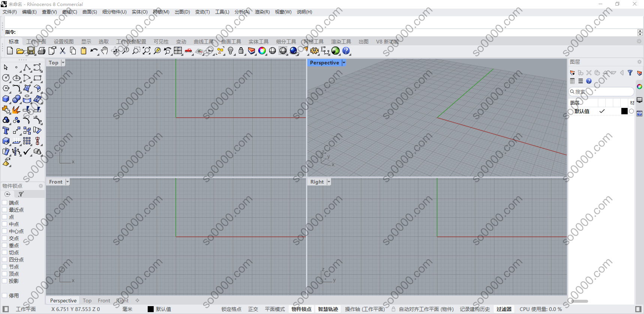Select the Sphere solid tool
The image size is (644, 314).
[x=16, y=99]
